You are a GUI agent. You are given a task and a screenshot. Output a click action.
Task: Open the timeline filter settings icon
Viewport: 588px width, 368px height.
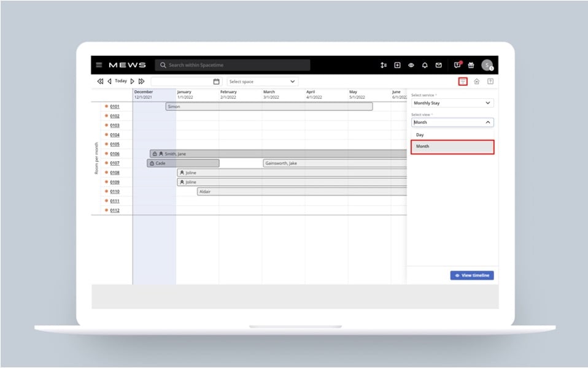click(x=463, y=82)
